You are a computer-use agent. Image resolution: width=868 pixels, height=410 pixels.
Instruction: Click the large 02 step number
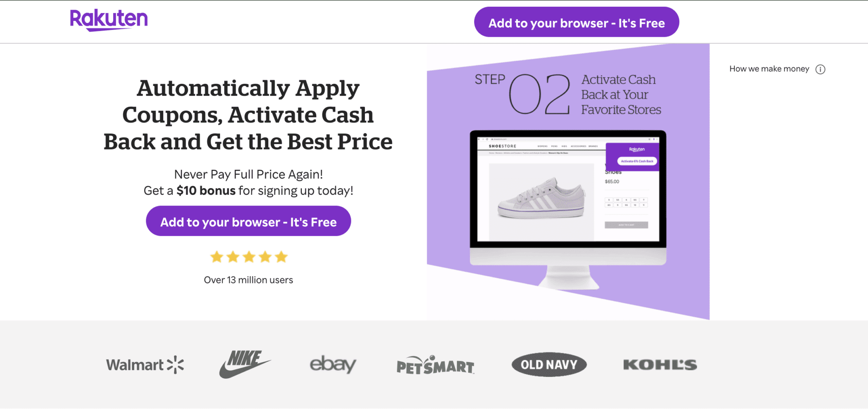(539, 94)
